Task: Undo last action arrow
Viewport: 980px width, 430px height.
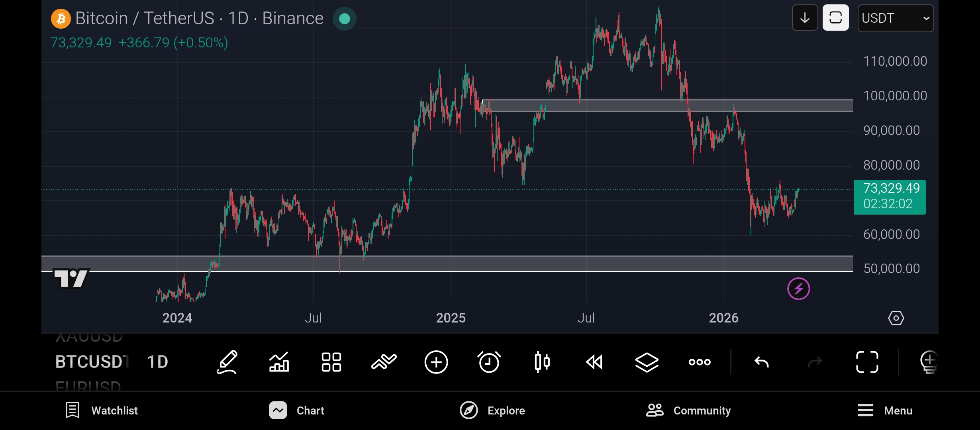Action: coord(761,362)
